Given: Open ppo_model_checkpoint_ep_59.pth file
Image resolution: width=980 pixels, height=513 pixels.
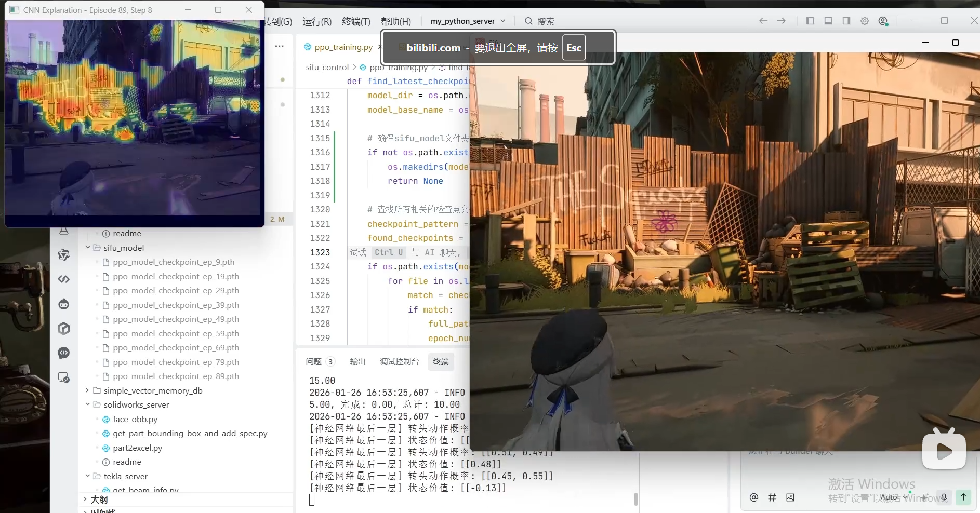Looking at the screenshot, I should tap(176, 334).
